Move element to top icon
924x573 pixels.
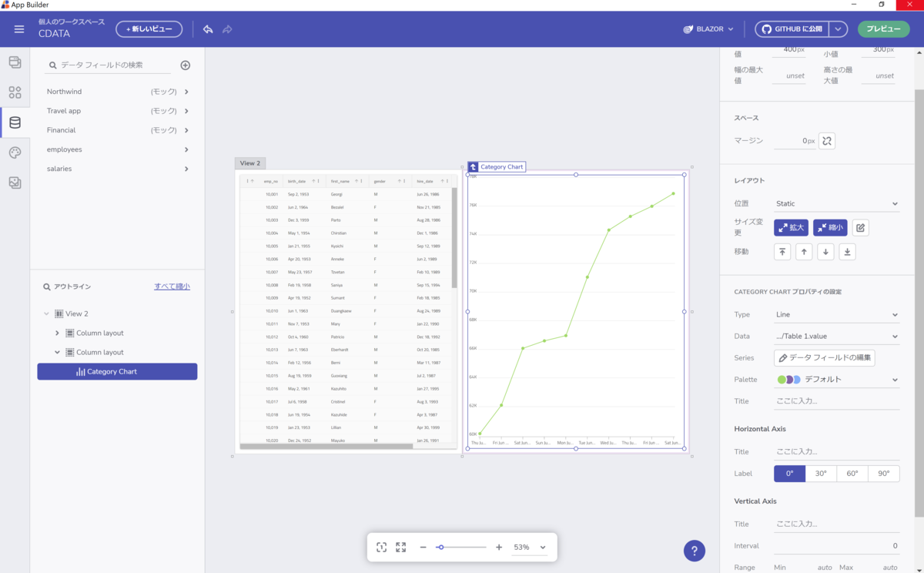coord(782,252)
